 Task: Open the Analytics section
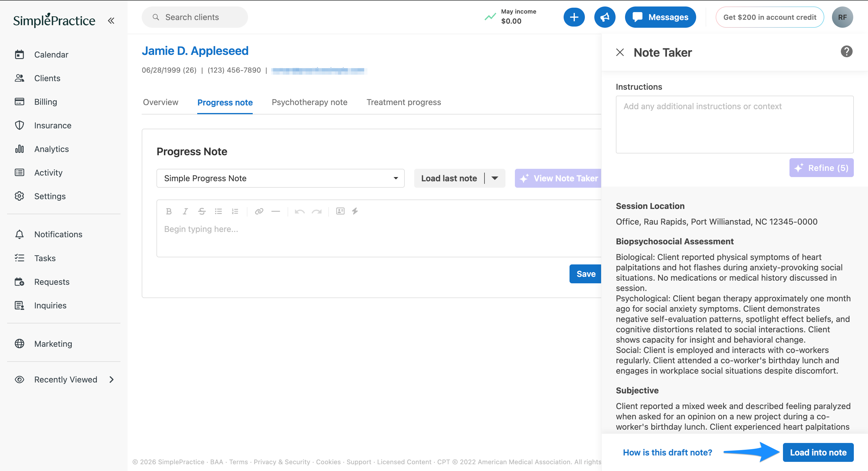pos(51,149)
